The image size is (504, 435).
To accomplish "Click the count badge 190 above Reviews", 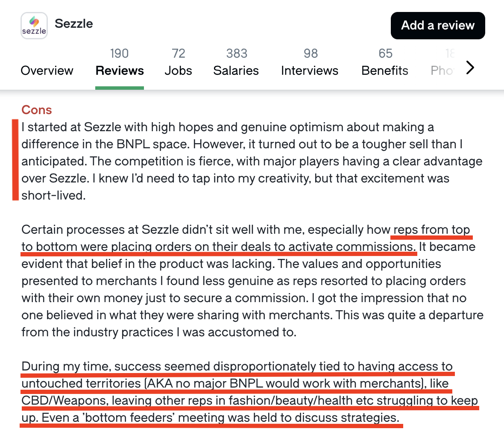I will click(x=120, y=53).
